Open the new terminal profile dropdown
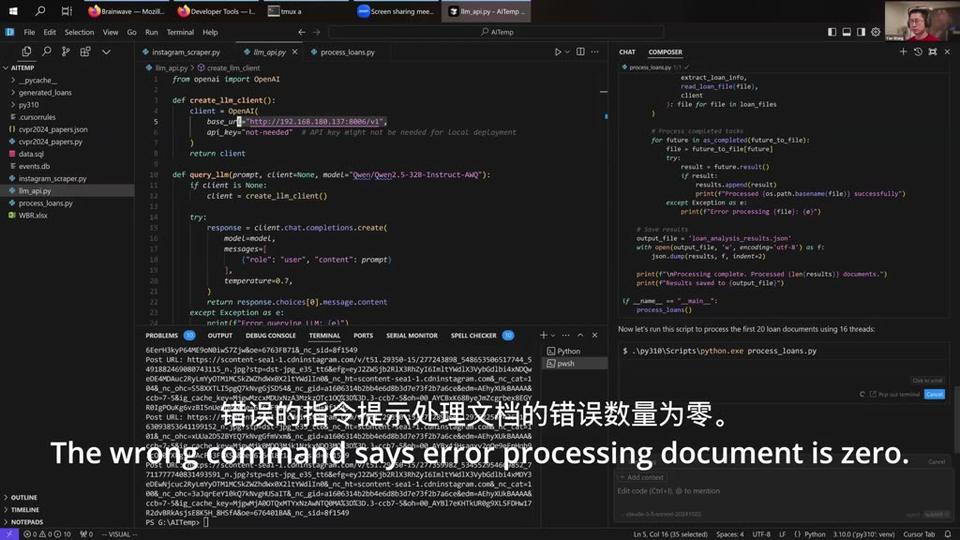960x540 pixels. [553, 336]
